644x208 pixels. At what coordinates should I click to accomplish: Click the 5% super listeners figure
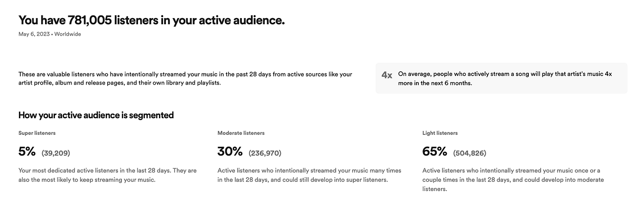pos(27,151)
